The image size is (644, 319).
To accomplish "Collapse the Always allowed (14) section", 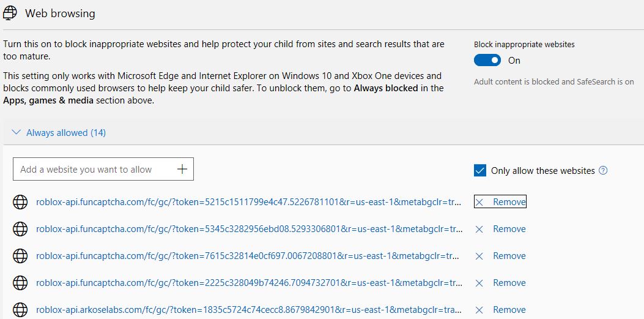I will 59,133.
